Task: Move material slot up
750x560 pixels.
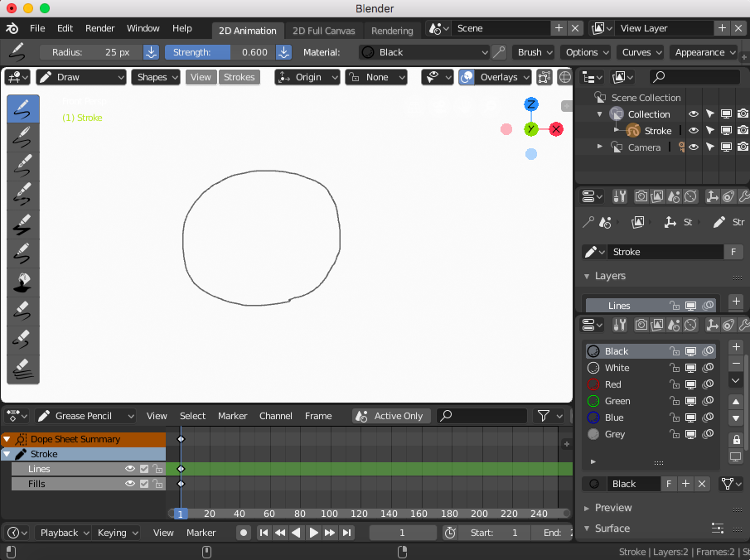Action: point(736,402)
